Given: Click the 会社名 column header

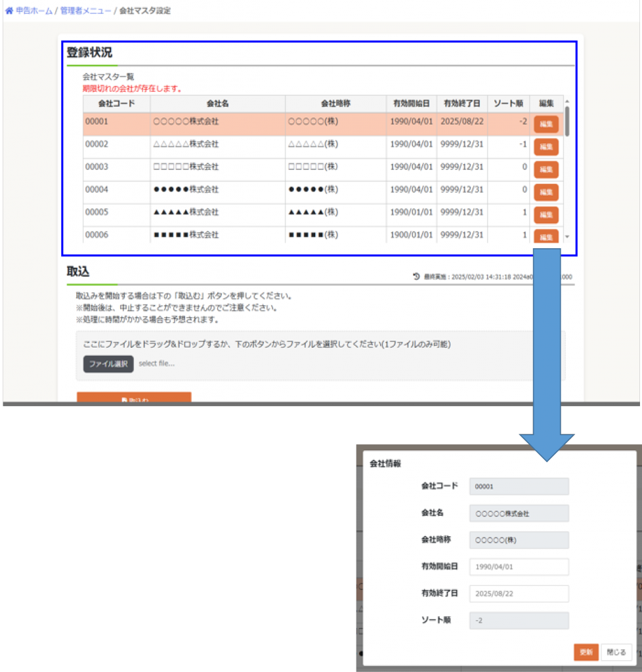Looking at the screenshot, I should pos(218,104).
